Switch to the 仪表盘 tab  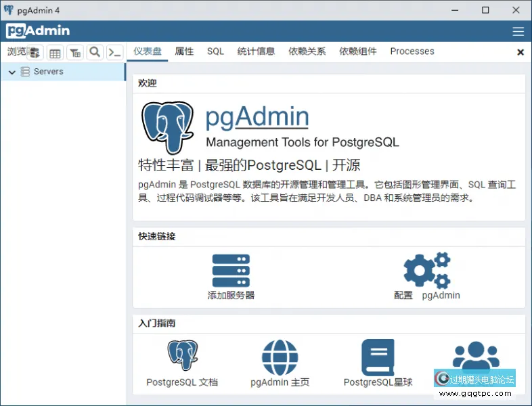pos(148,51)
